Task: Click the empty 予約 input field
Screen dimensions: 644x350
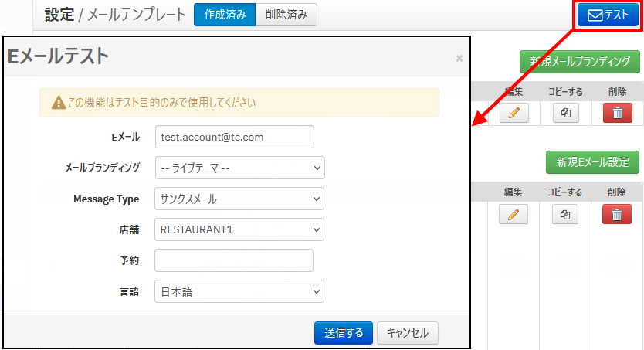Action: [234, 260]
